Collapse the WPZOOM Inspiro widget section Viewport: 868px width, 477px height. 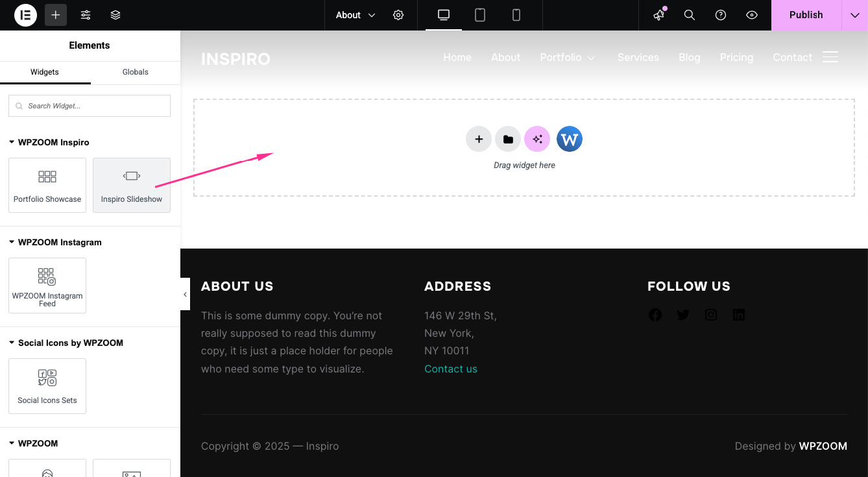pos(12,142)
